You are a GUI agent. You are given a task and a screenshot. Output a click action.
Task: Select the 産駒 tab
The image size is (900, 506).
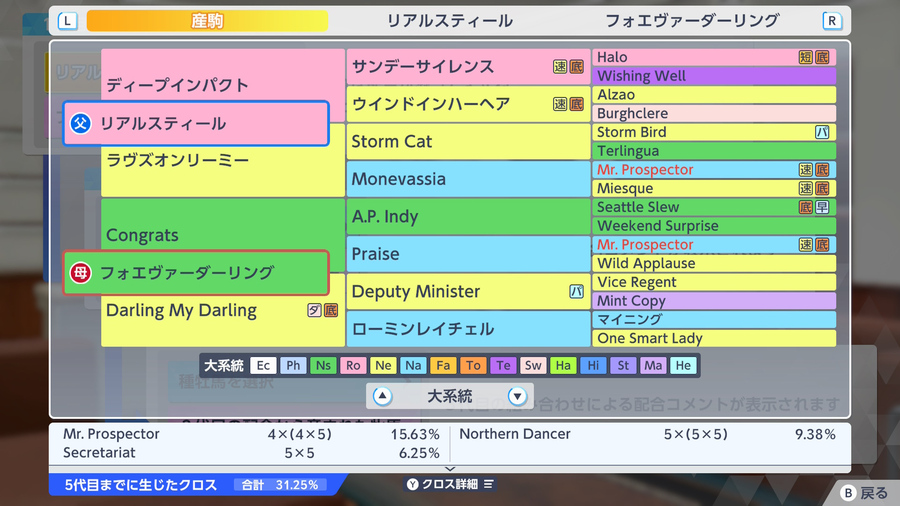[207, 21]
